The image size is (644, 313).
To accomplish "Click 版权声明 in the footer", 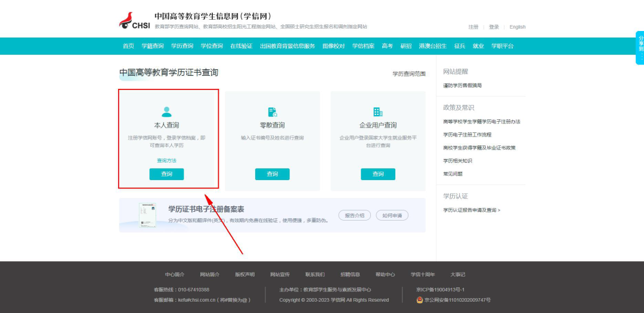I will point(245,274).
